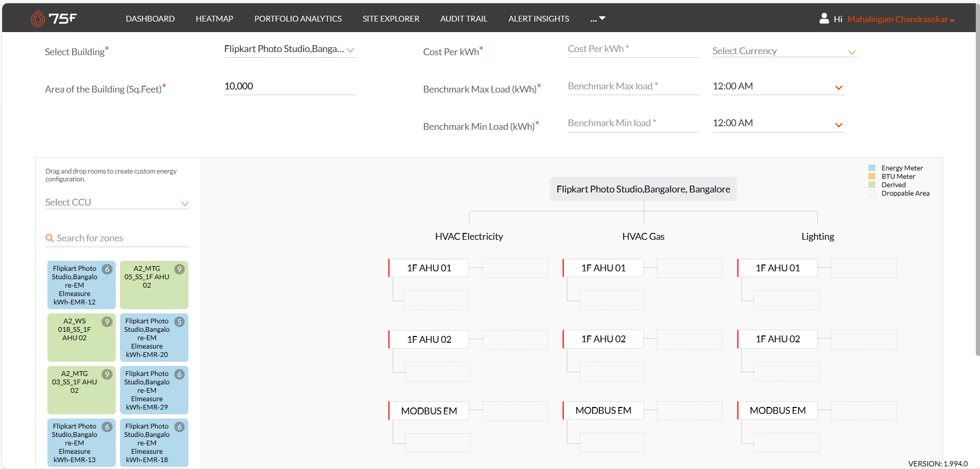Image resolution: width=980 pixels, height=469 pixels.
Task: Open the Mahalingam Chandrasekar user menu
Action: coord(901,19)
